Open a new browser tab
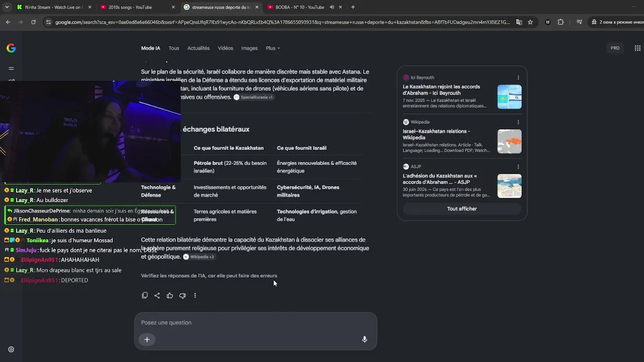This screenshot has width=644, height=362. tap(353, 7)
